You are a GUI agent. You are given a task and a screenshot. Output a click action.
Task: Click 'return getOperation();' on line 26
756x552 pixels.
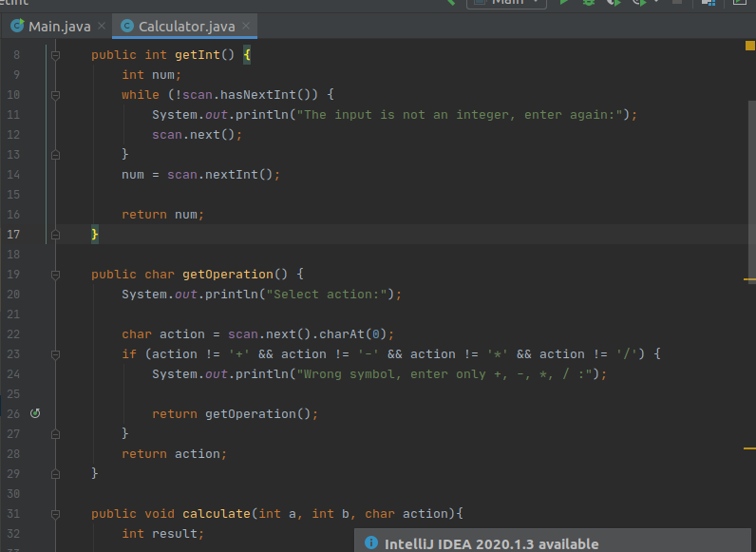click(x=236, y=414)
